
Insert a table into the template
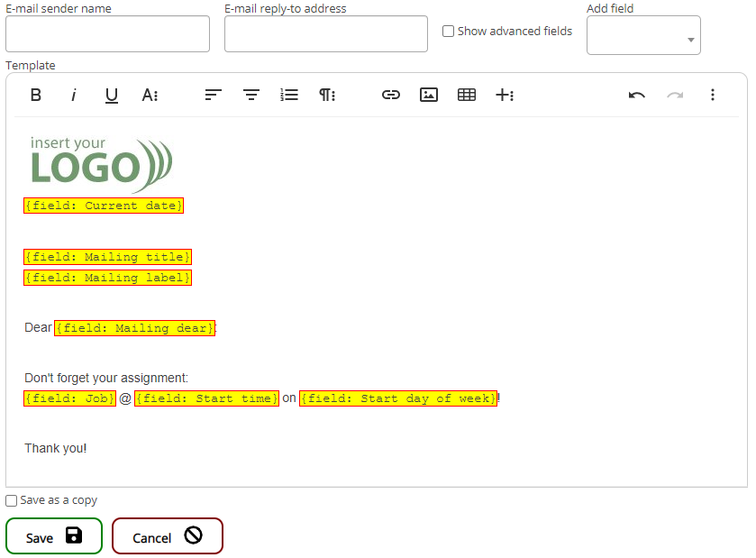[x=467, y=95]
